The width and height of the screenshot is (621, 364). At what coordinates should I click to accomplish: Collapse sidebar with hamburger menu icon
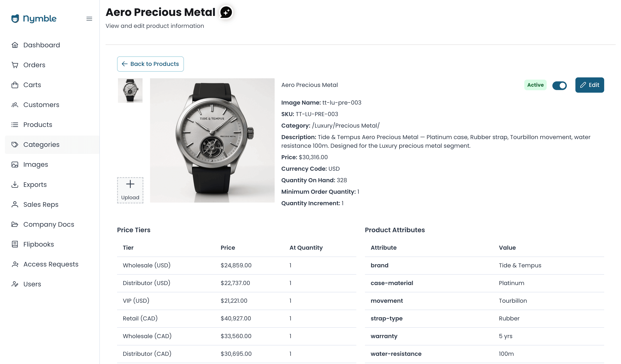tap(89, 19)
